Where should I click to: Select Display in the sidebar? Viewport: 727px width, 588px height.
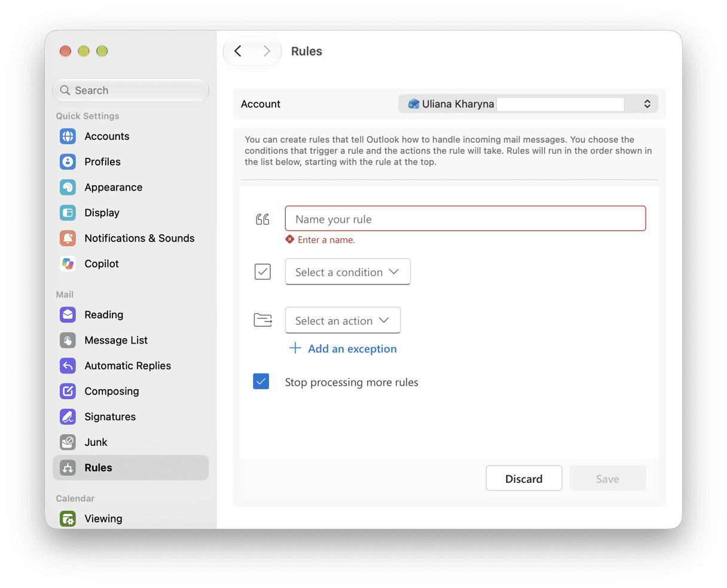[130, 213]
